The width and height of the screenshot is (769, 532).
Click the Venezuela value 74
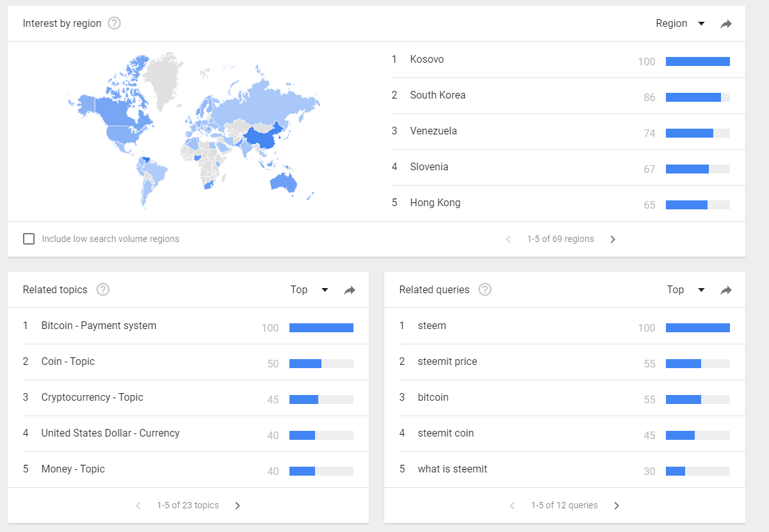pos(649,133)
